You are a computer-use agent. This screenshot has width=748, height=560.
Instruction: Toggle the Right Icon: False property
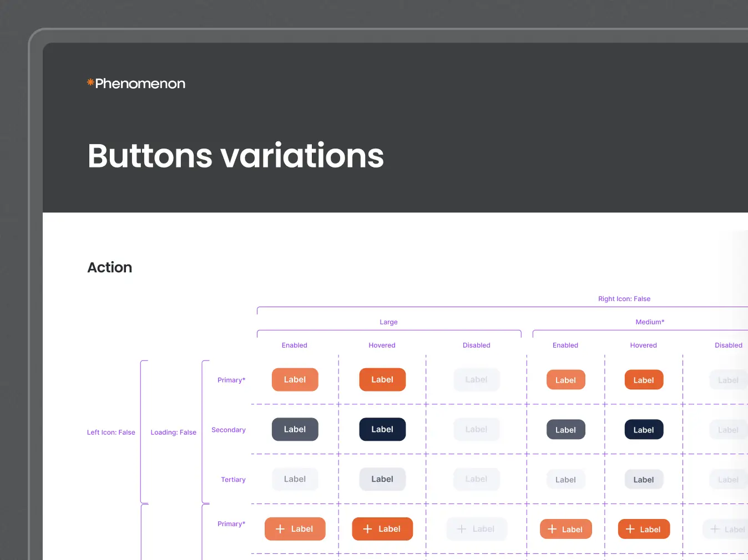point(624,298)
